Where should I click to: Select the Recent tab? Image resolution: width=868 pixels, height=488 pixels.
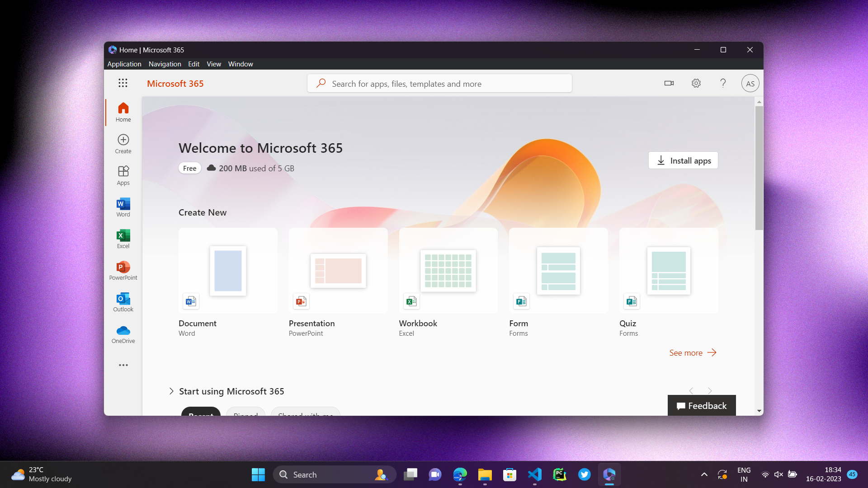[x=201, y=413]
